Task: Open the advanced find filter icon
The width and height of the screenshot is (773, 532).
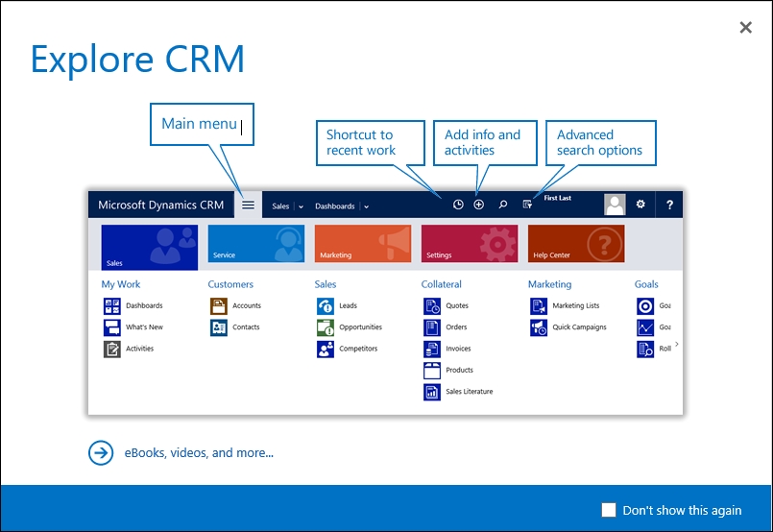Action: click(x=527, y=205)
